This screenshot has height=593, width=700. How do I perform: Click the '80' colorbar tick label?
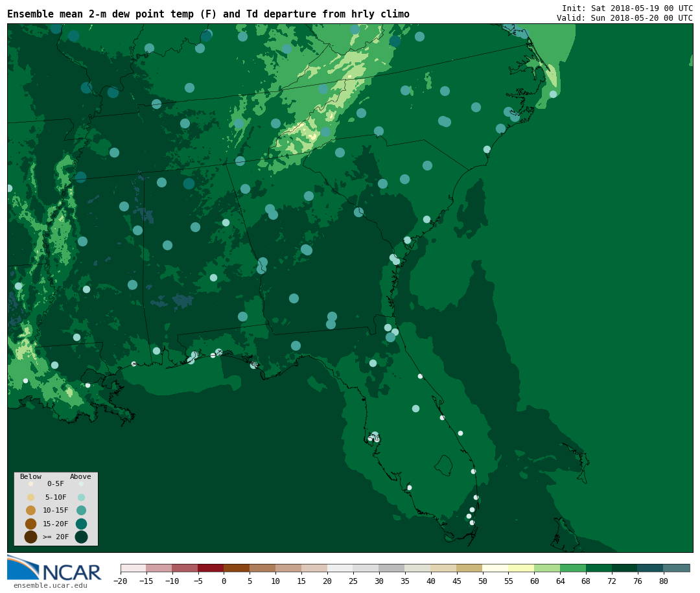tap(664, 581)
